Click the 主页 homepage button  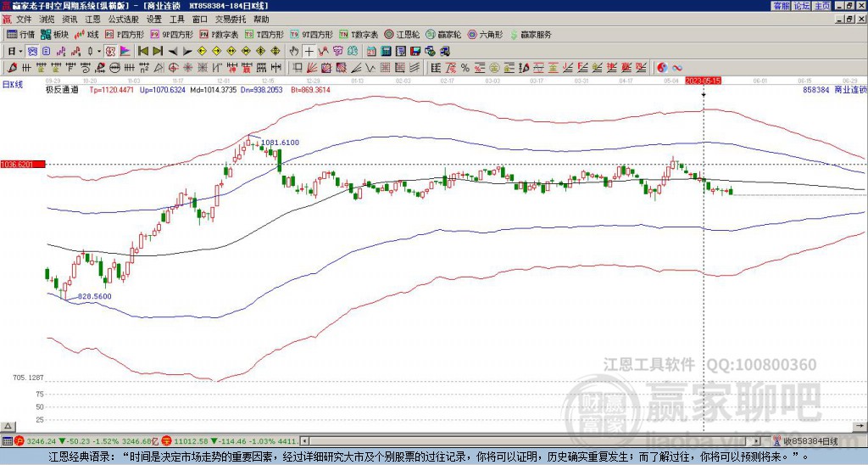click(x=821, y=5)
